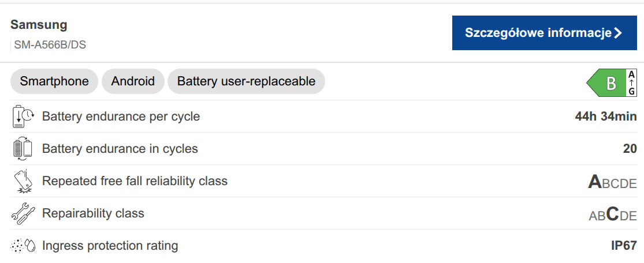Click the repairability wrench and screwdriver icon
The width and height of the screenshot is (644, 263).
tap(23, 213)
